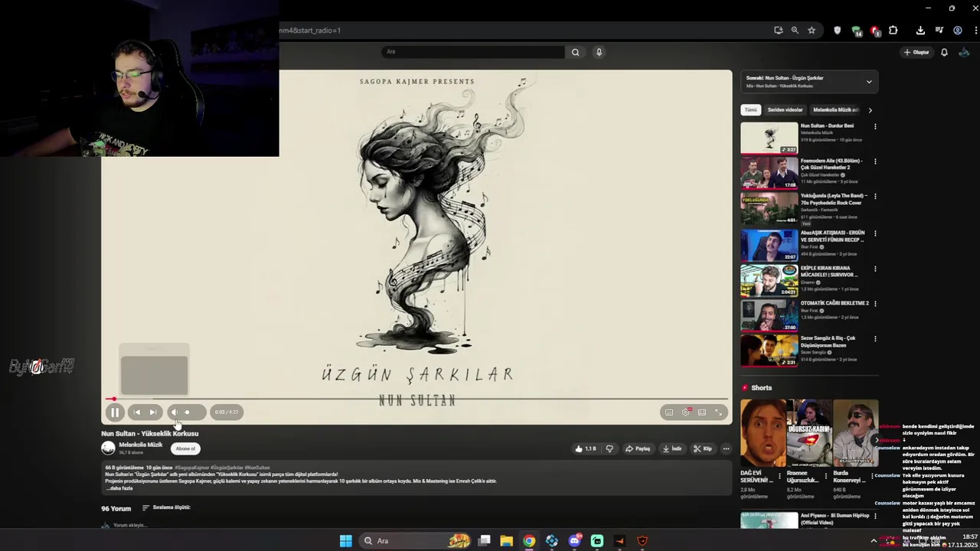This screenshot has height=551, width=980.
Task: Open the player settings gear
Action: (686, 412)
